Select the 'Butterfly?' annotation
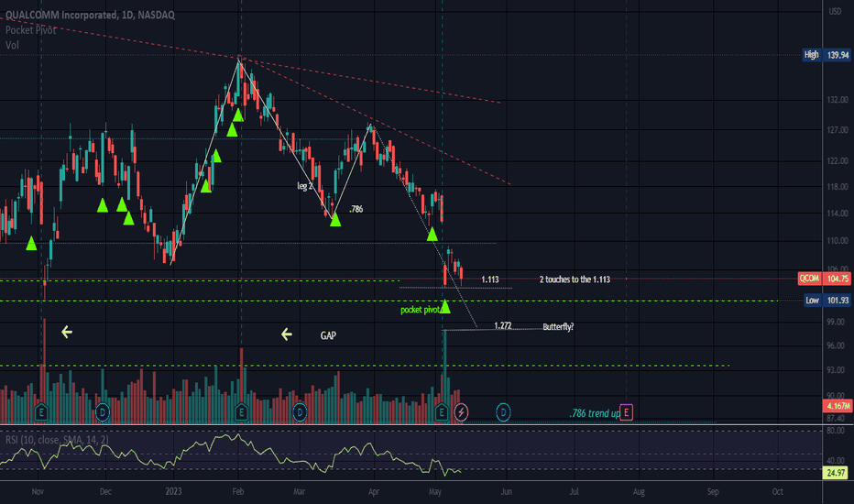Image resolution: width=854 pixels, height=504 pixels. click(558, 327)
